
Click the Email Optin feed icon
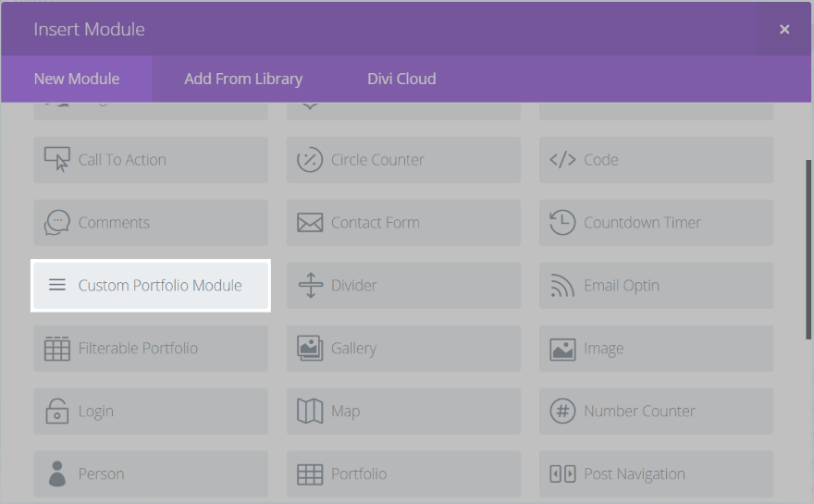point(562,286)
